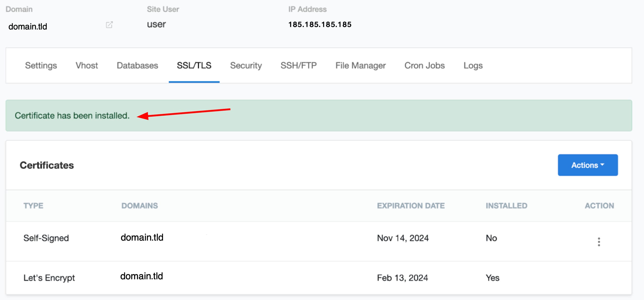The width and height of the screenshot is (644, 300).
Task: Switch to the Settings tab
Action: 41,65
